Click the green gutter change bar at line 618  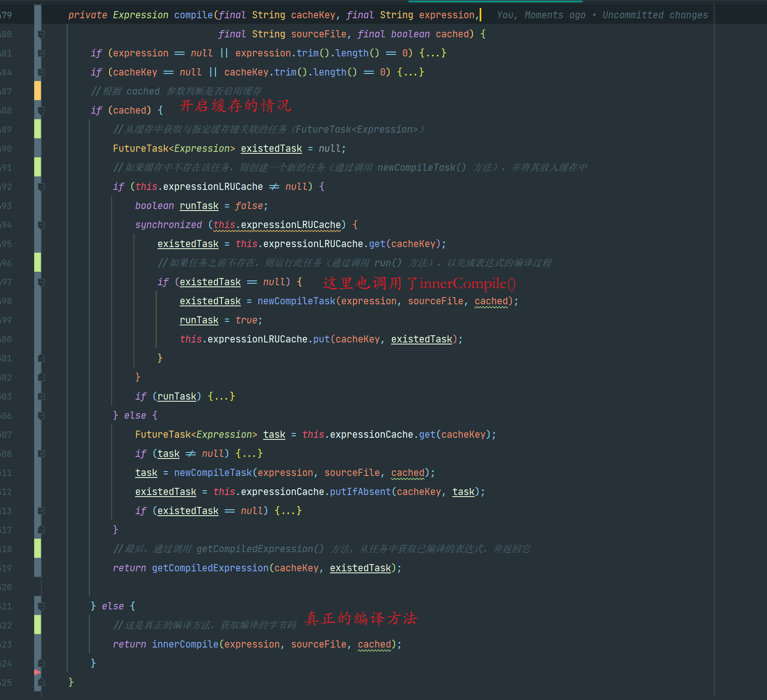[x=38, y=549]
